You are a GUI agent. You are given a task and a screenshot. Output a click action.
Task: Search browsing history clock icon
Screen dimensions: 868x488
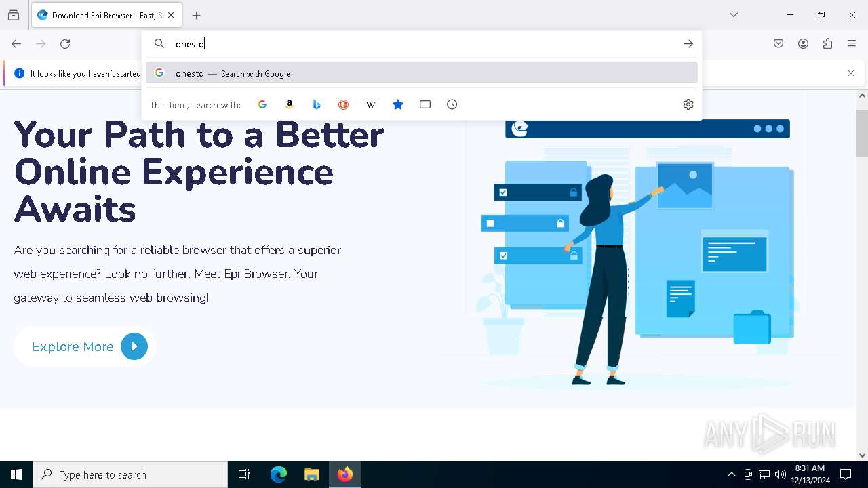pos(452,104)
